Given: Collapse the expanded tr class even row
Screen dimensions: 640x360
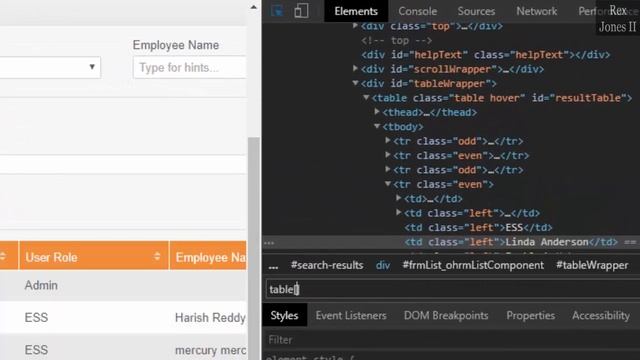Looking at the screenshot, I should tap(388, 184).
